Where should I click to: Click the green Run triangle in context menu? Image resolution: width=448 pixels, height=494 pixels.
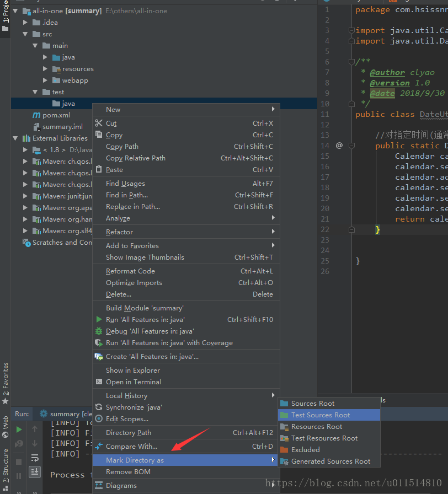click(x=99, y=319)
